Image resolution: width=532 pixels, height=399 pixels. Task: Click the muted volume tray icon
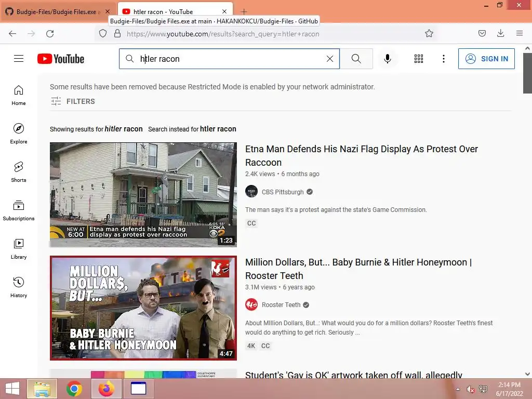pyautogui.click(x=470, y=389)
